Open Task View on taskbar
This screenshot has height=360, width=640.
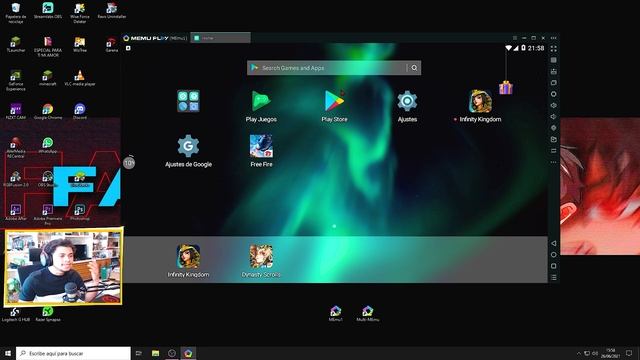(x=139, y=353)
